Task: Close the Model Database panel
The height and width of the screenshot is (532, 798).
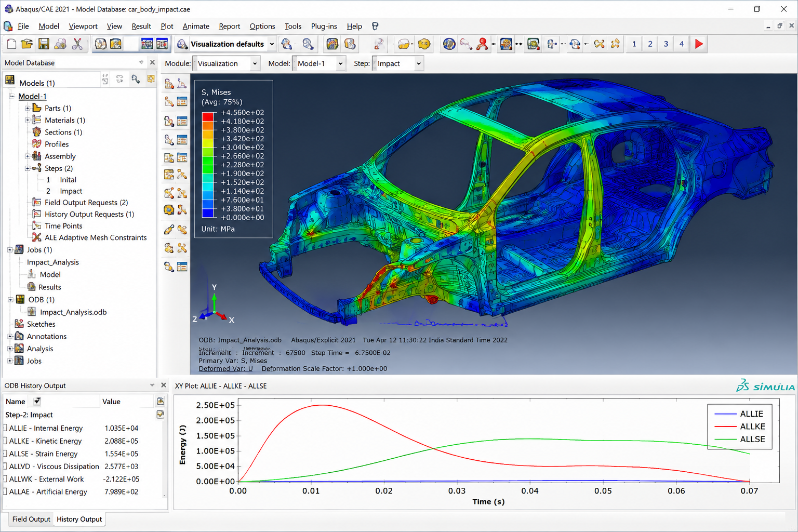Action: [152, 62]
